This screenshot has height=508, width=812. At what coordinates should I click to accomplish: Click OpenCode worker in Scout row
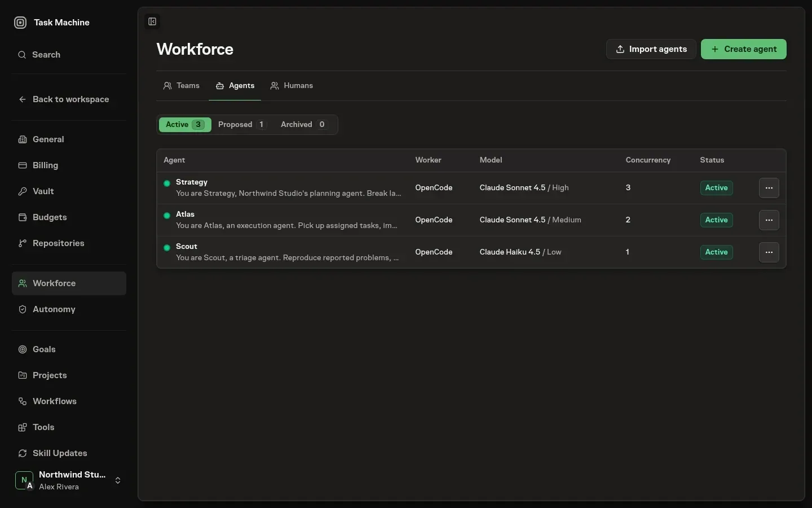(x=434, y=252)
